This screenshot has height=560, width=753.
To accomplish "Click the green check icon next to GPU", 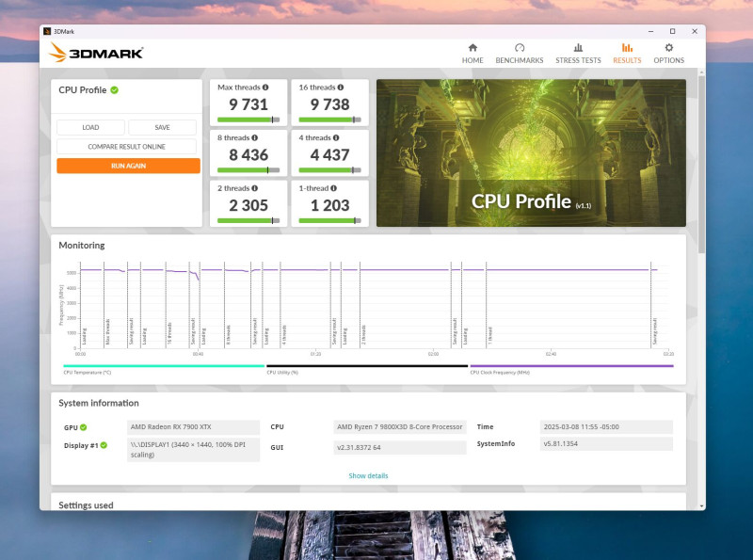I will pos(83,427).
